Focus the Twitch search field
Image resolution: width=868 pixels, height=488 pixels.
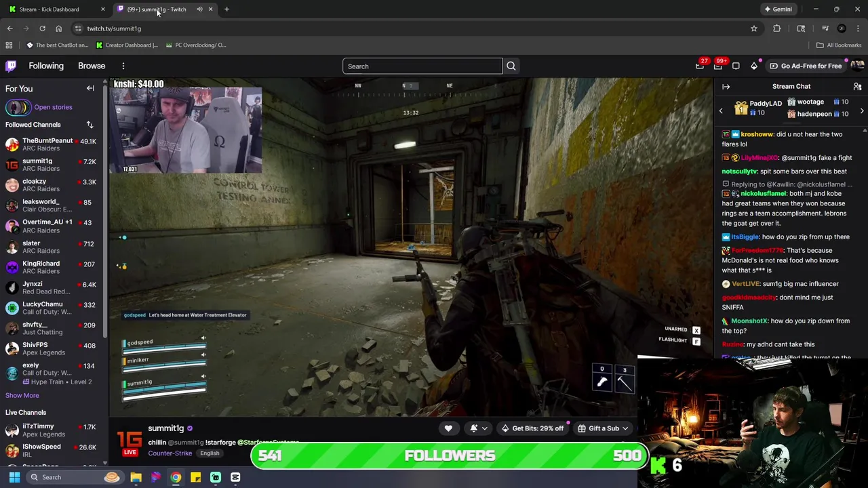click(422, 66)
